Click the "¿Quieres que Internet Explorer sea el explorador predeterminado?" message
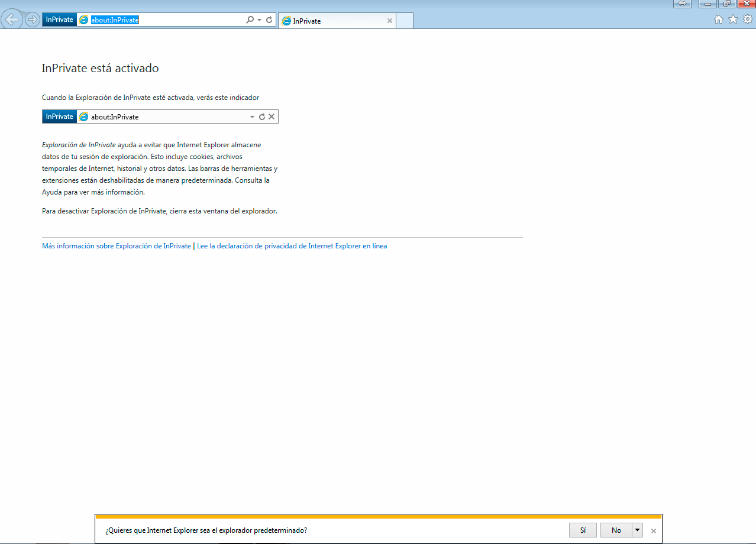This screenshot has width=756, height=544. point(206,530)
